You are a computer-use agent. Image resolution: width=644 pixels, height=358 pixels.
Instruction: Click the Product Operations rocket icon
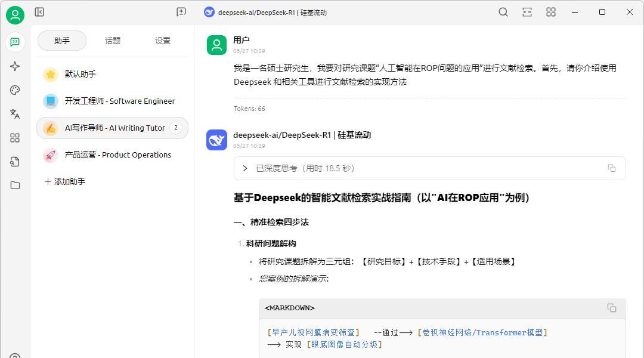(x=51, y=155)
